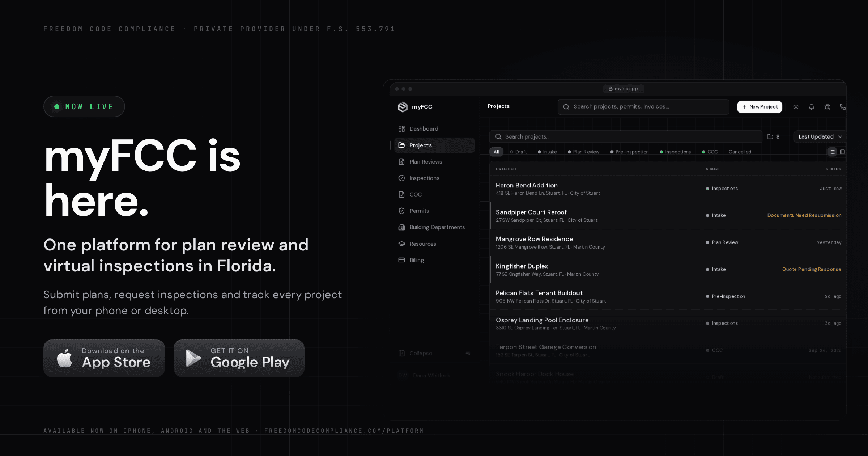Image resolution: width=868 pixels, height=456 pixels.
Task: Click the Google Play triangle icon
Action: (193, 358)
